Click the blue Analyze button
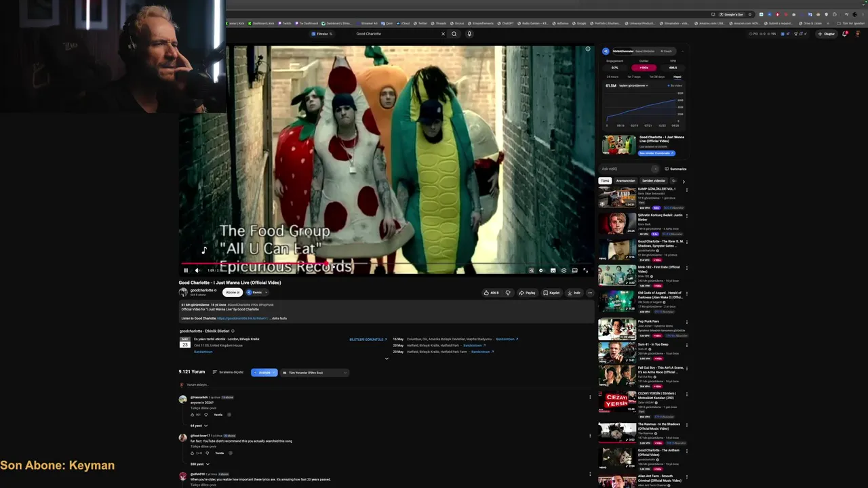The height and width of the screenshot is (488, 868). (264, 372)
